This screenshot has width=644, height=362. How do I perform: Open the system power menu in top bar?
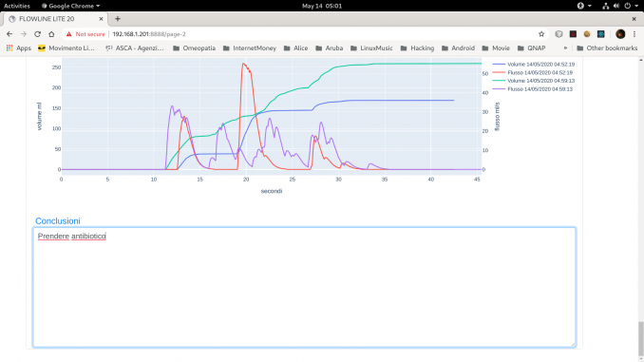click(631, 6)
